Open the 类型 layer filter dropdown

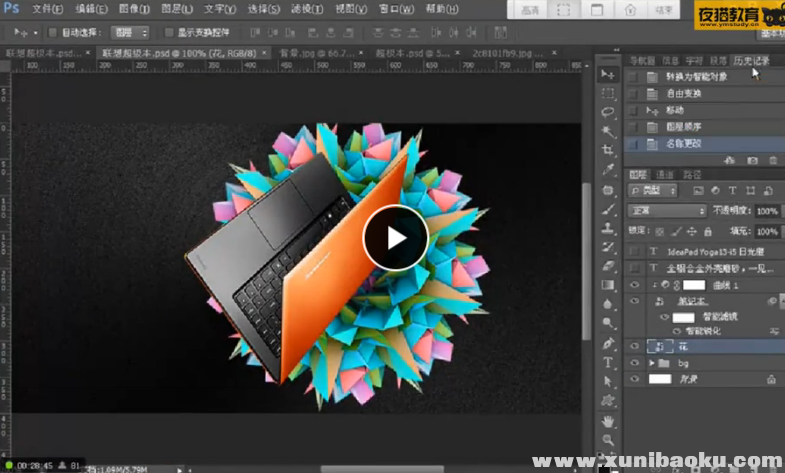click(x=659, y=190)
